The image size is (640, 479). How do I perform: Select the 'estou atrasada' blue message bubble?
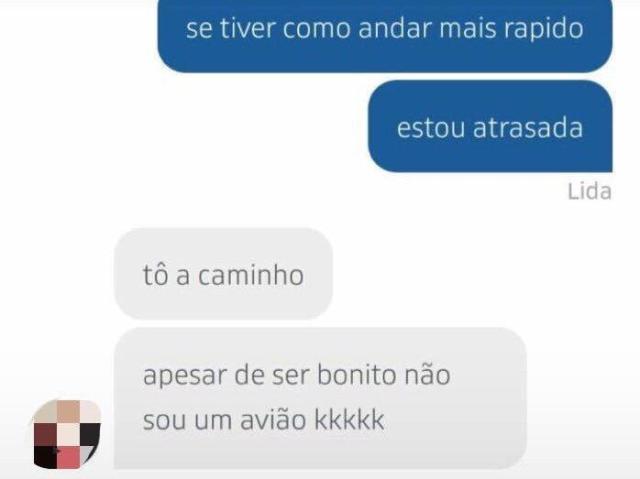tap(490, 126)
